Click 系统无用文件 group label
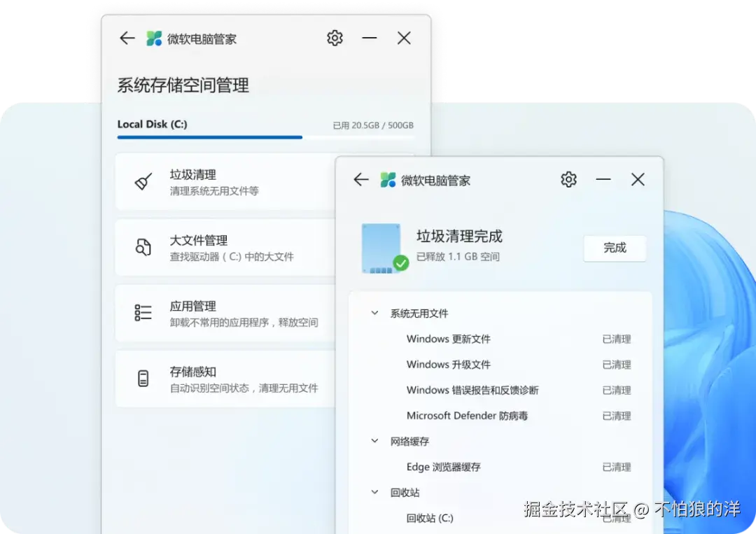Screen dimensions: 756x534 pyautogui.click(x=419, y=314)
